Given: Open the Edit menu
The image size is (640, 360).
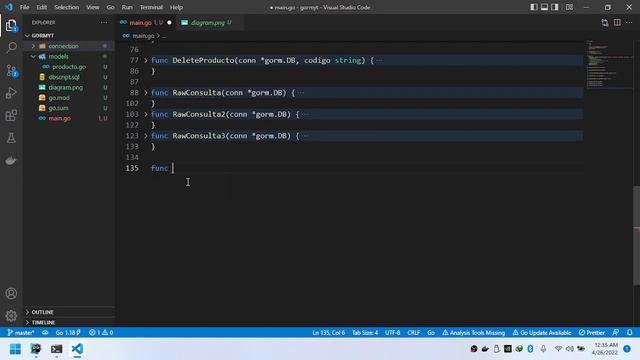Looking at the screenshot, I should click(x=42, y=7).
